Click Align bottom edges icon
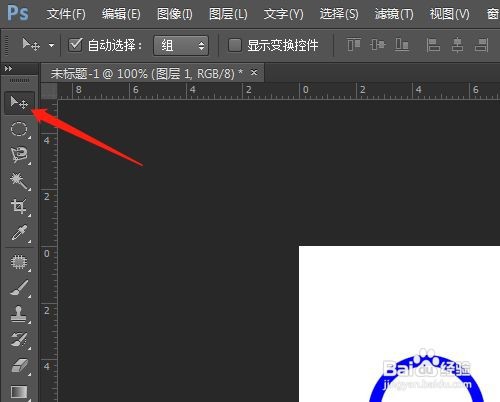500x402 pixels. click(402, 45)
